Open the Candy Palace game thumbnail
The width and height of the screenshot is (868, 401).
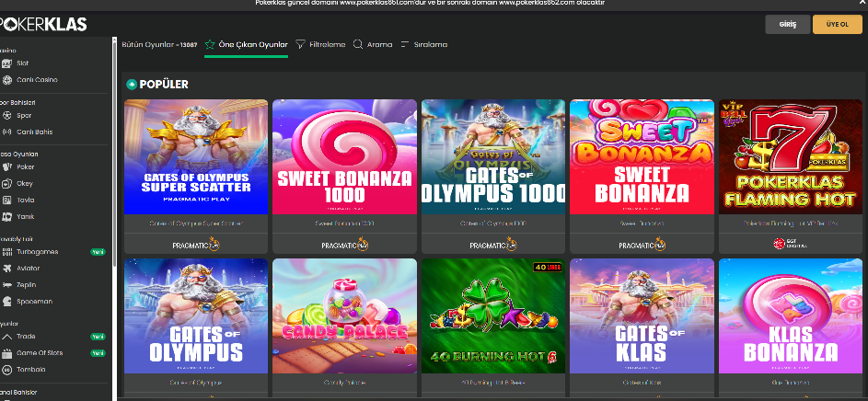(x=344, y=315)
